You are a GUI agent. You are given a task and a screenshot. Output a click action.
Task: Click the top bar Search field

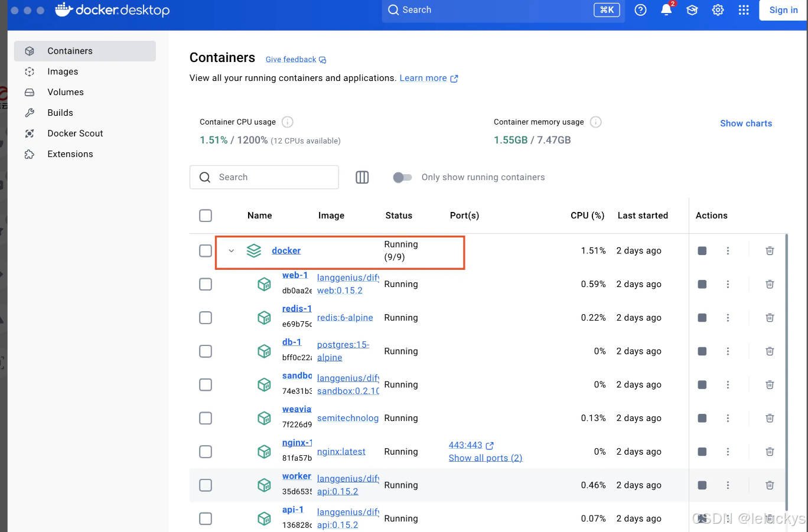pos(503,10)
